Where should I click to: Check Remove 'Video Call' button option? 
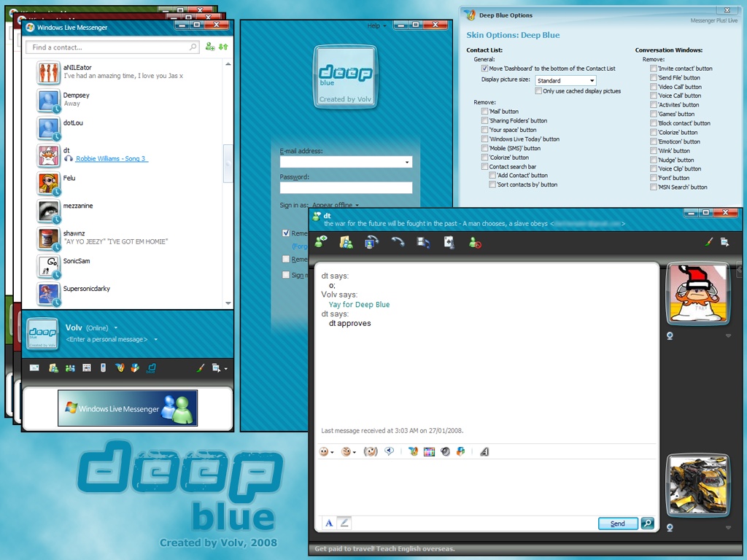(x=654, y=87)
